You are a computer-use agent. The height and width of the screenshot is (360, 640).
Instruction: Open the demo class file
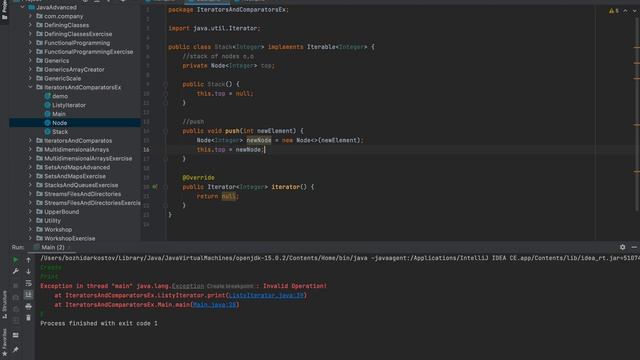60,96
